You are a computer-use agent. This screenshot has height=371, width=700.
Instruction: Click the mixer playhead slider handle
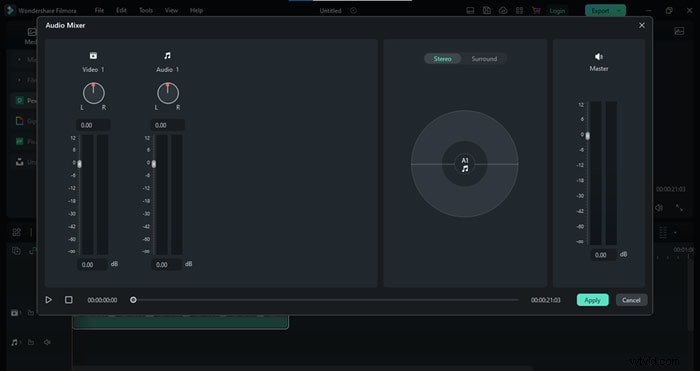point(133,300)
